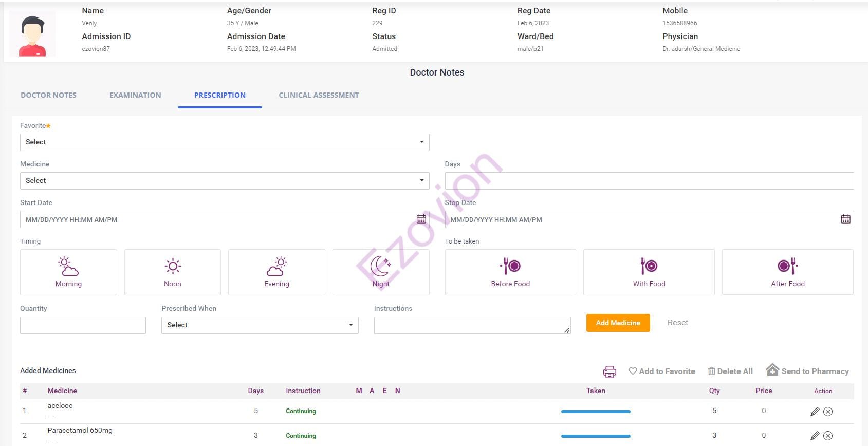Screen dimensions: 868x446
Task: Switch to the Examination tab
Action: (135, 95)
